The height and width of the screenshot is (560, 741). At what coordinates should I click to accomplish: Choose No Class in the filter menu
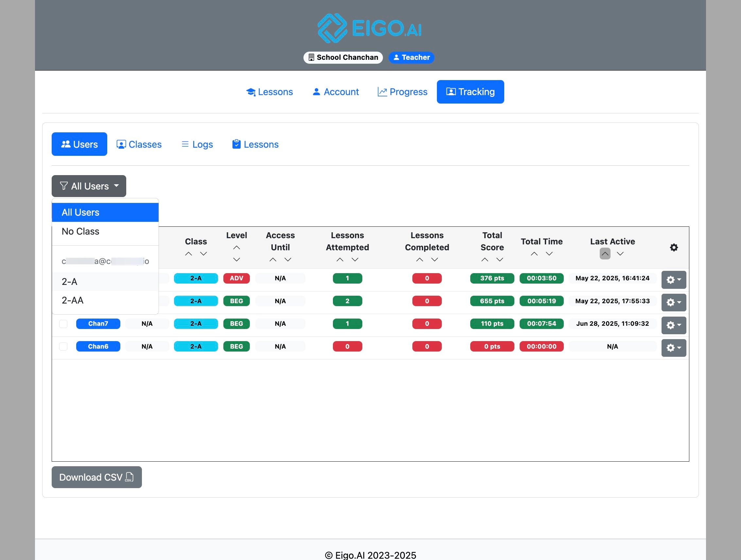coord(105,231)
